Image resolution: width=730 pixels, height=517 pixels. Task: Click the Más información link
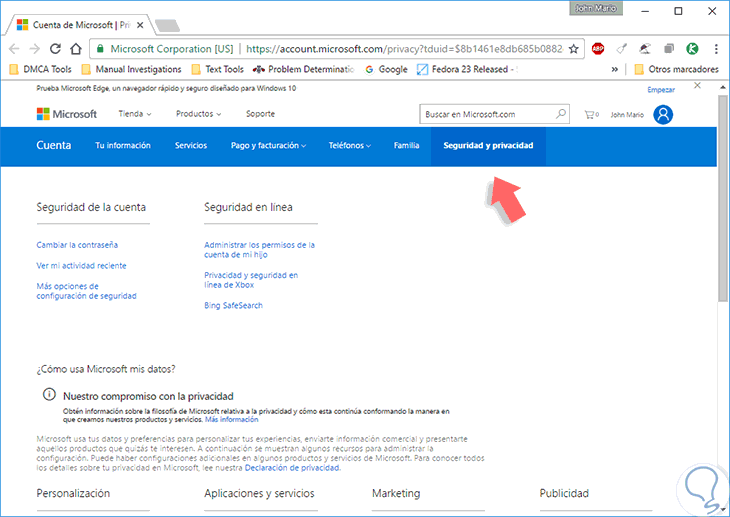click(x=231, y=420)
